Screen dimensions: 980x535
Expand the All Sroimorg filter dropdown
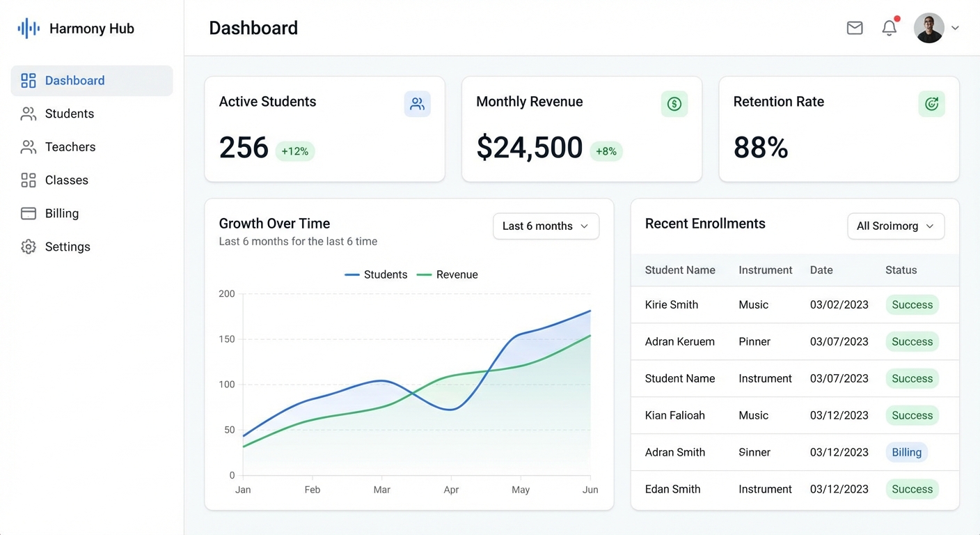tap(895, 226)
